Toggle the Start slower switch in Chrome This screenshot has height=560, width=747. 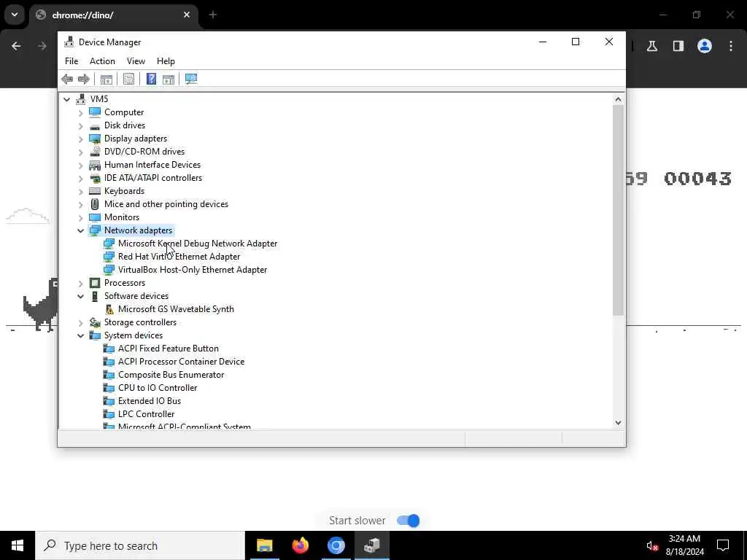[x=409, y=521]
